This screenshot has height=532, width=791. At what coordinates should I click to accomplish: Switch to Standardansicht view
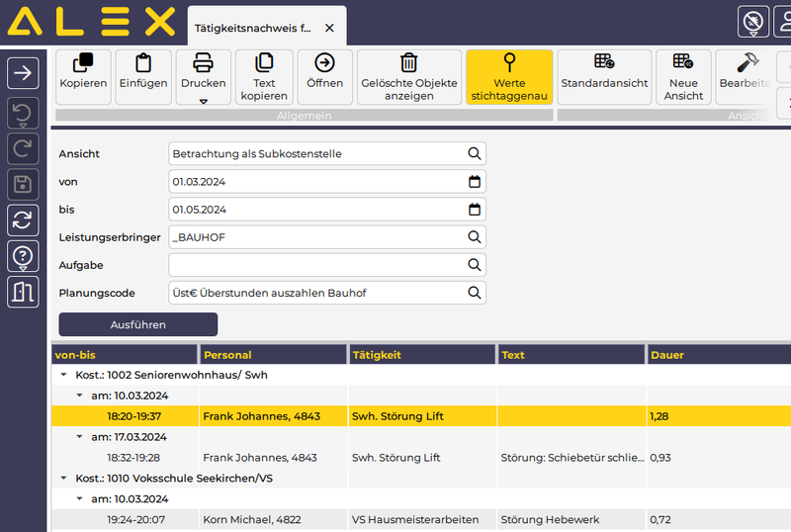point(603,76)
